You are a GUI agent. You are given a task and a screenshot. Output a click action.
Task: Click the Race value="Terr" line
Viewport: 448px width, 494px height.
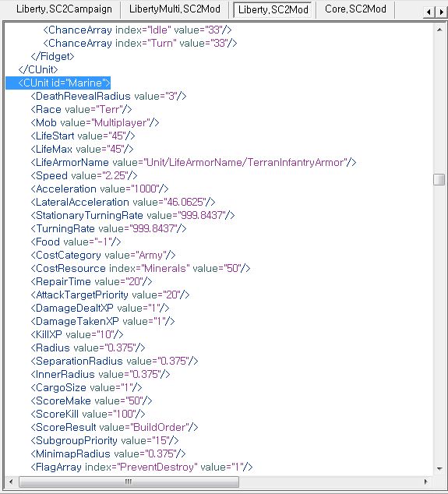[x=81, y=109]
